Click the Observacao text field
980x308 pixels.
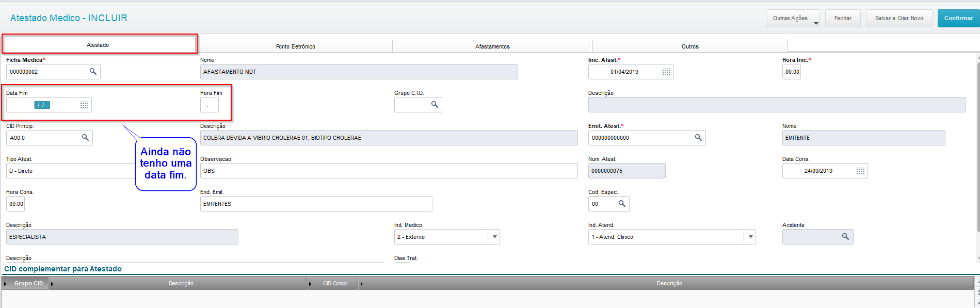(389, 171)
